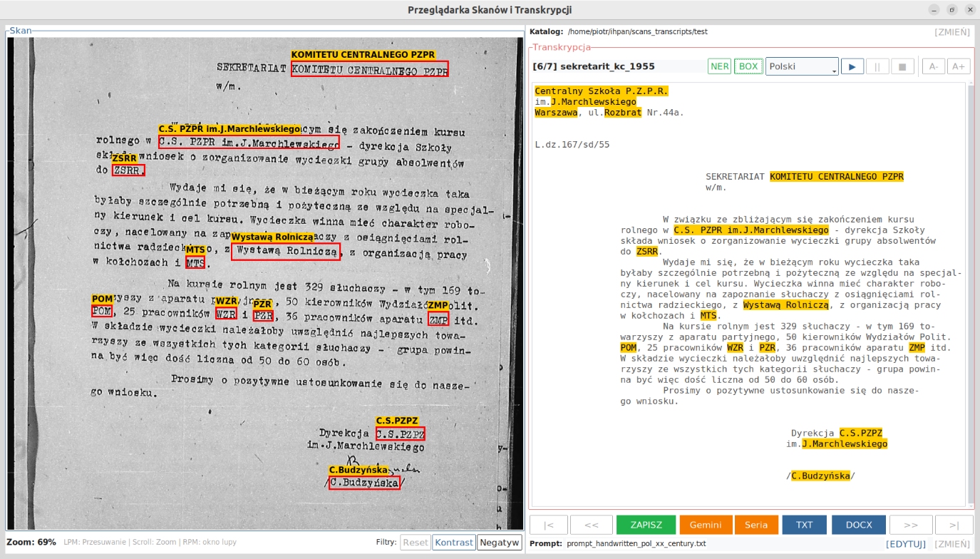Stop the transcription read-aloud
Screen dimensions: 980x559
click(x=902, y=66)
